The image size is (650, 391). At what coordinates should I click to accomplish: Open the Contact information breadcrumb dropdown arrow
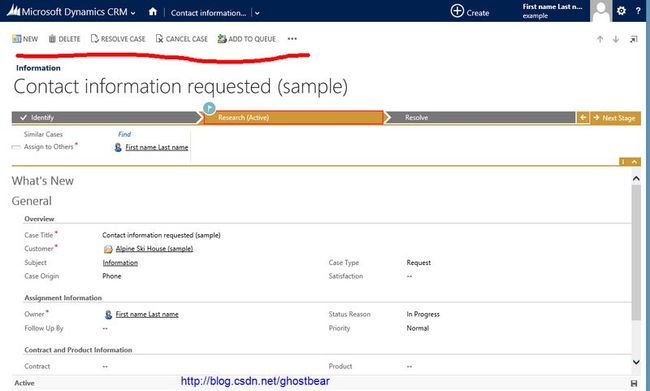tap(257, 13)
